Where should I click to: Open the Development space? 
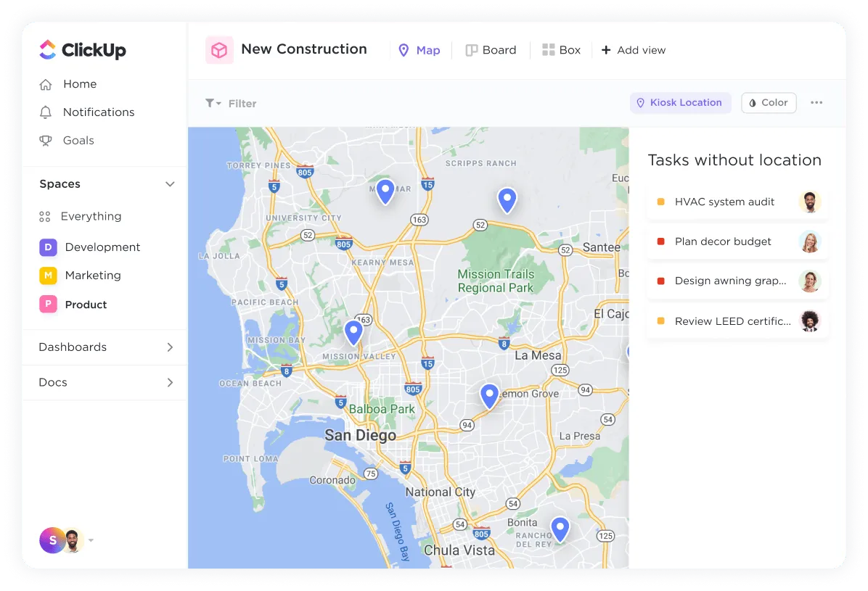102,247
